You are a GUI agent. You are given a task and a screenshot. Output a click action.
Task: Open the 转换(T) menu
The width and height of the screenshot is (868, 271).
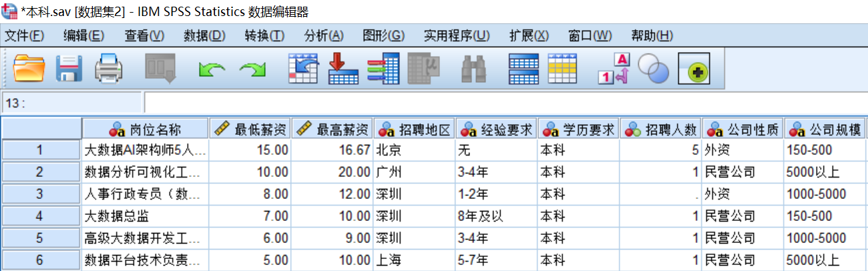(264, 35)
